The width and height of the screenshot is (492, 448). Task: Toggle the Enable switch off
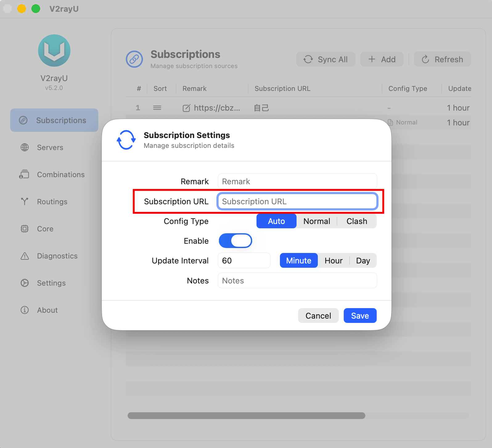[236, 241]
